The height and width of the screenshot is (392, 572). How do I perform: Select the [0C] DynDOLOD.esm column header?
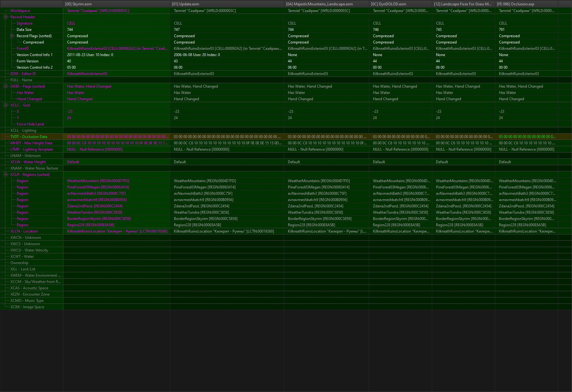(x=400, y=4)
